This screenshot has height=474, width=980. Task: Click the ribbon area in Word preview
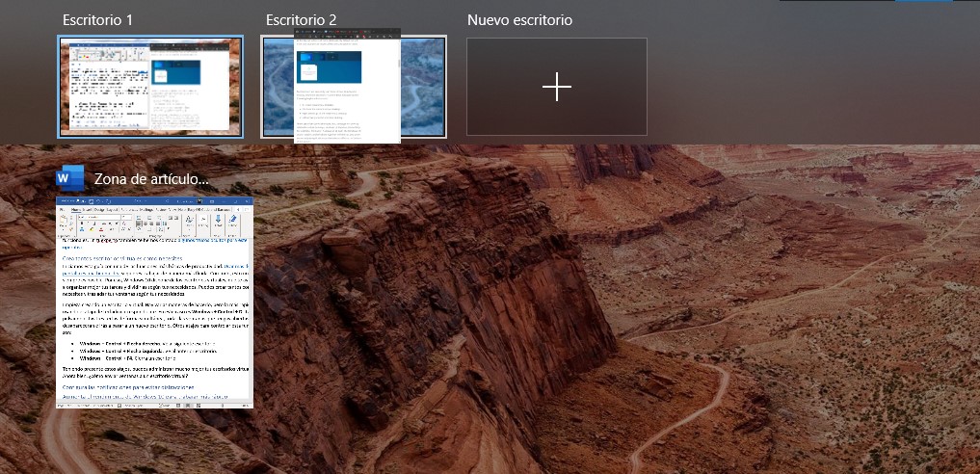155,224
